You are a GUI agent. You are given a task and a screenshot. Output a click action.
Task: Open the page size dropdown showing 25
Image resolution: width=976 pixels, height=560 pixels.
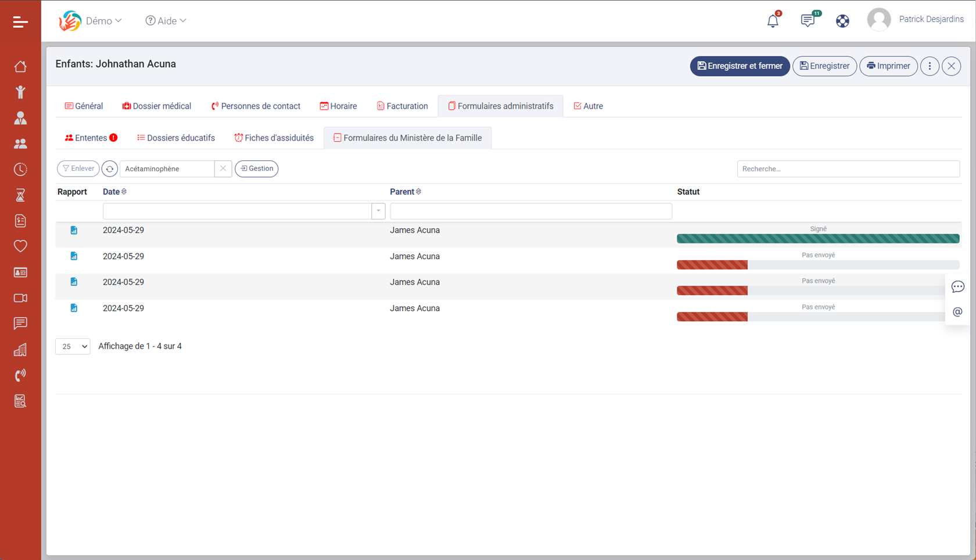(73, 346)
